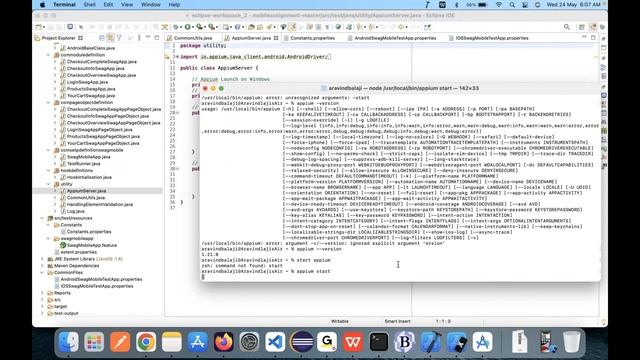This screenshot has height=360, width=640.
Task: Open the Shell menu
Action: [x=89, y=5]
